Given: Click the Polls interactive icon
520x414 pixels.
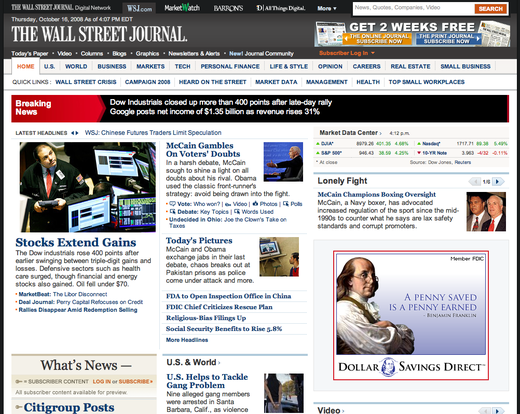Looking at the screenshot, I should tap(286, 204).
